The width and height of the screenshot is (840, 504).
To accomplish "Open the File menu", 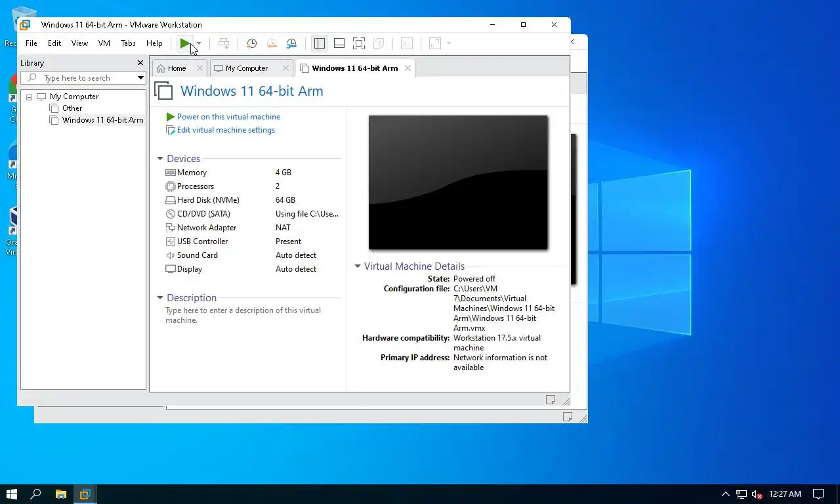I will coord(31,43).
